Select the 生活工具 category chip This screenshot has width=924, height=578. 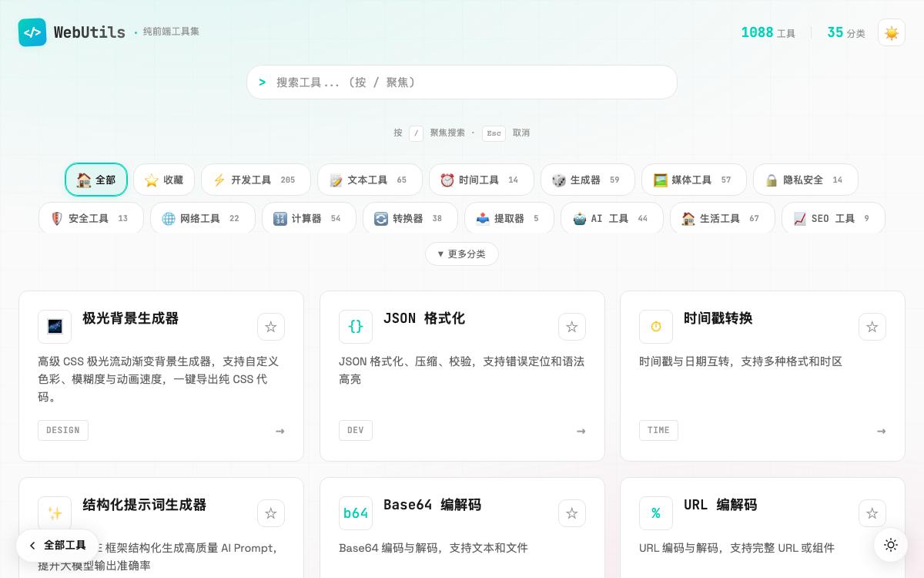click(722, 218)
